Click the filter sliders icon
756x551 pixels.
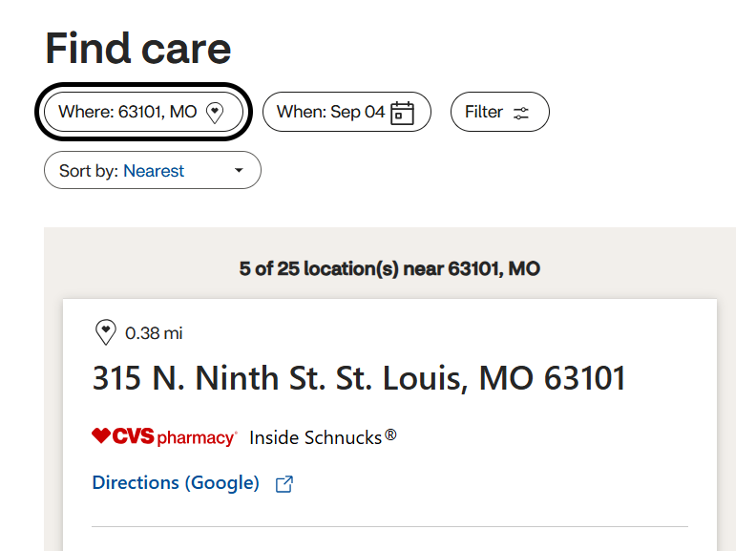521,114
